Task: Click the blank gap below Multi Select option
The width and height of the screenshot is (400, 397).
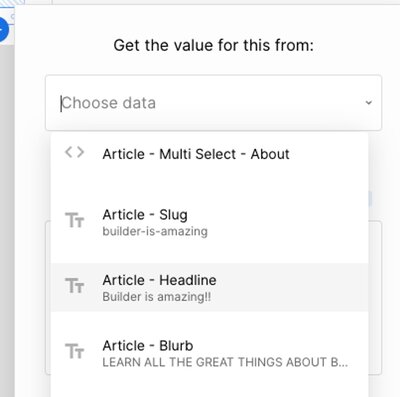Action: click(x=209, y=185)
